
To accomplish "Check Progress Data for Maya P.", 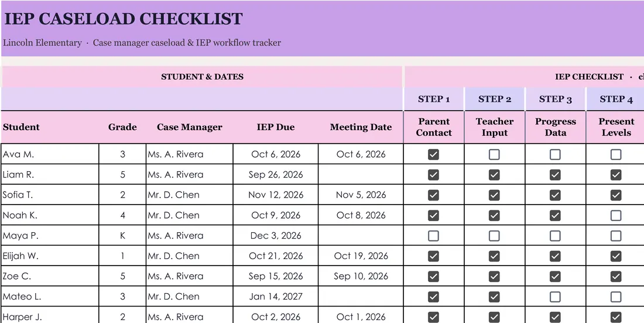I will point(555,236).
